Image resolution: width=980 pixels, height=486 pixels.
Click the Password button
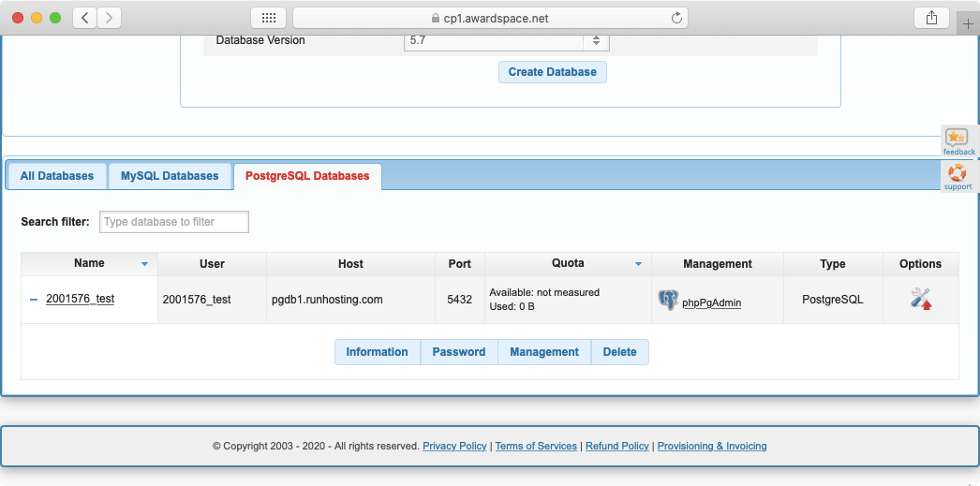click(459, 352)
